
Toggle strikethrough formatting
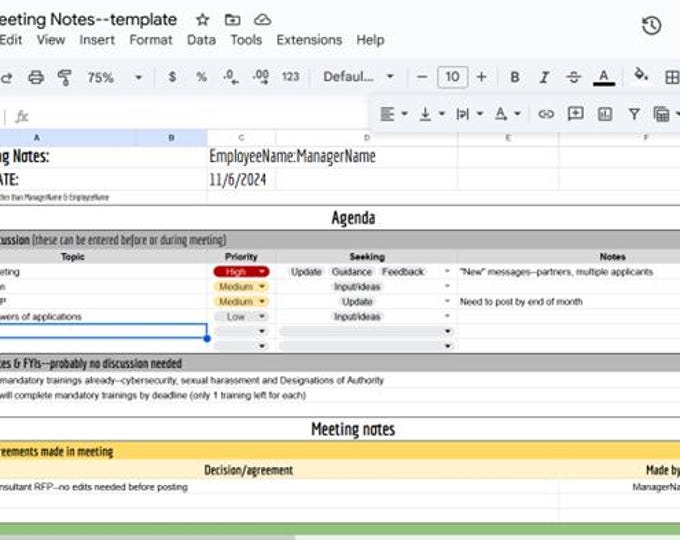573,78
